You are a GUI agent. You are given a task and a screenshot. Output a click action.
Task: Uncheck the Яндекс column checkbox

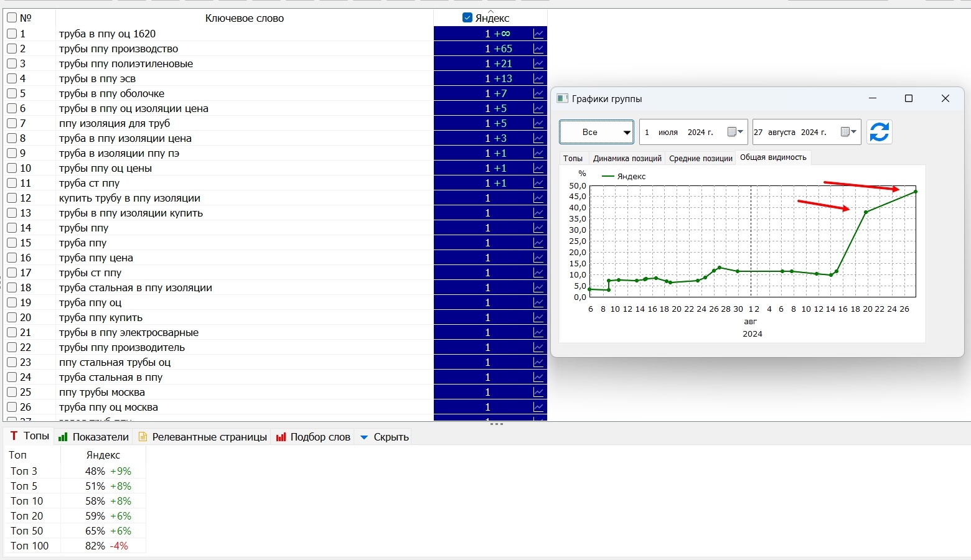[467, 17]
